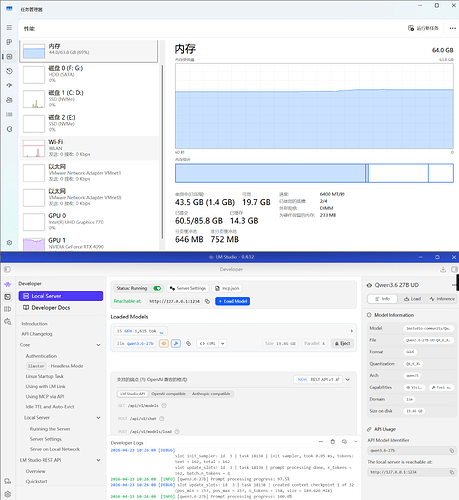Open Idle TTL and Auto-Evict docs link
The height and width of the screenshot is (500, 459).
50,407
